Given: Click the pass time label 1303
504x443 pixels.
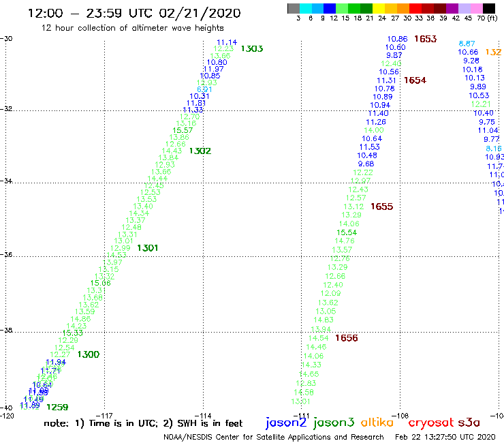Looking at the screenshot, I should coord(252,48).
